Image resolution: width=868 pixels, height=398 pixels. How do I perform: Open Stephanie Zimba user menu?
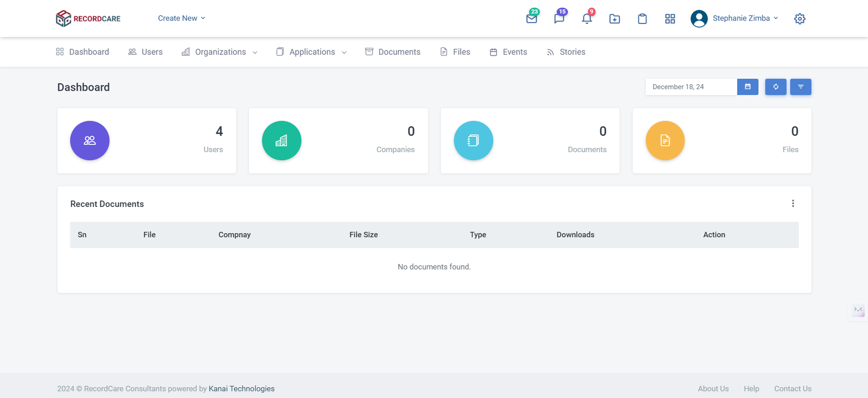pyautogui.click(x=735, y=18)
